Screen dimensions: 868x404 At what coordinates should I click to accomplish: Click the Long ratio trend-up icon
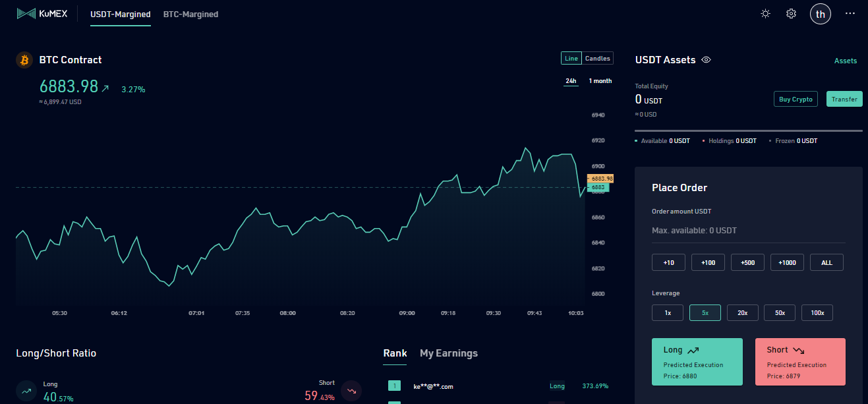26,391
